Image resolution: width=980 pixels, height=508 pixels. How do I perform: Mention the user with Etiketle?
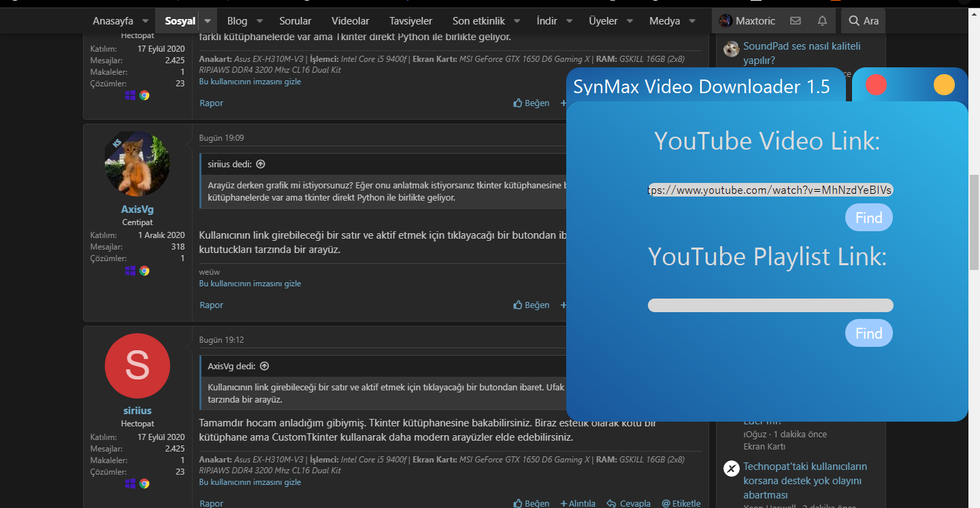pos(681,504)
